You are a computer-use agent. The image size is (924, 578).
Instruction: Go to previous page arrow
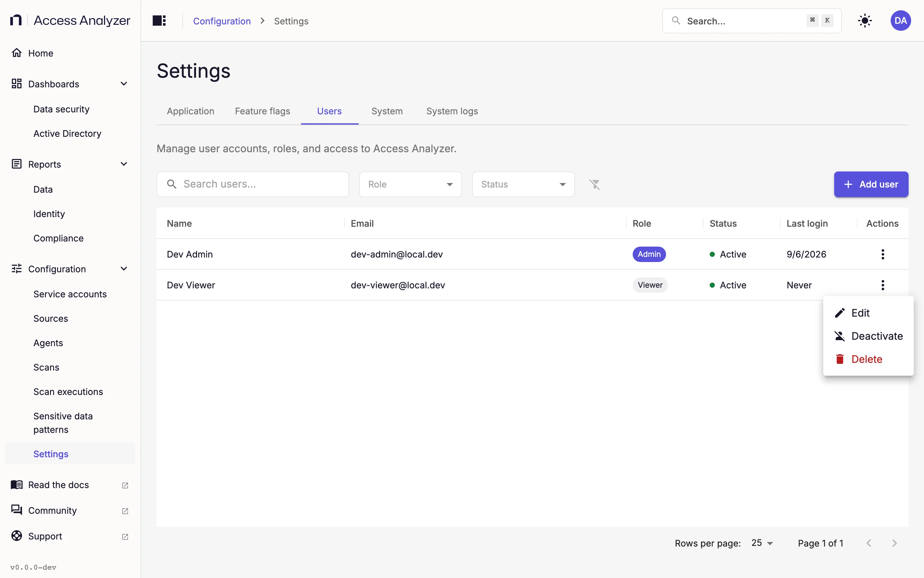(868, 543)
